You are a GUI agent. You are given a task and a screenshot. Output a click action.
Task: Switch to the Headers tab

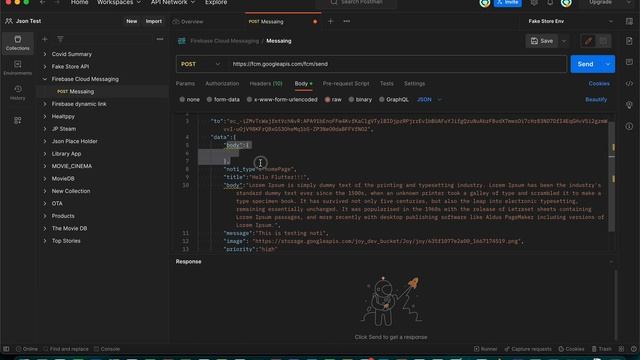coord(266,83)
